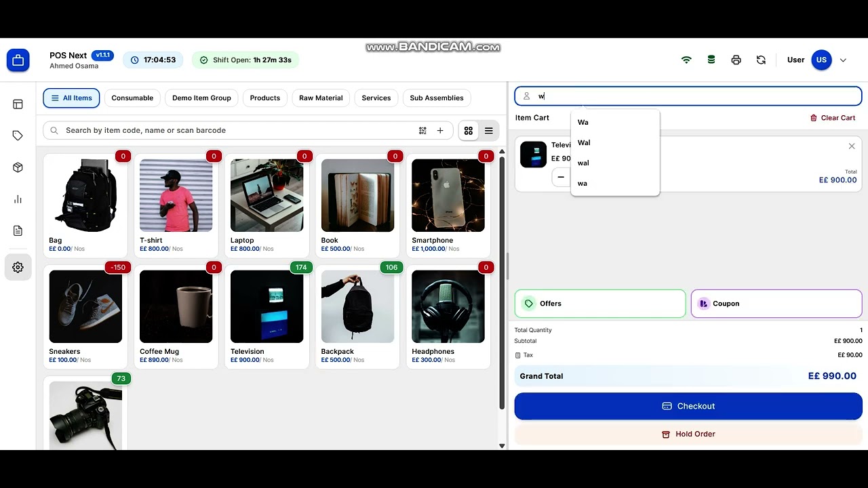Open the document icon in sidebar
The height and width of the screenshot is (488, 868).
tap(18, 230)
